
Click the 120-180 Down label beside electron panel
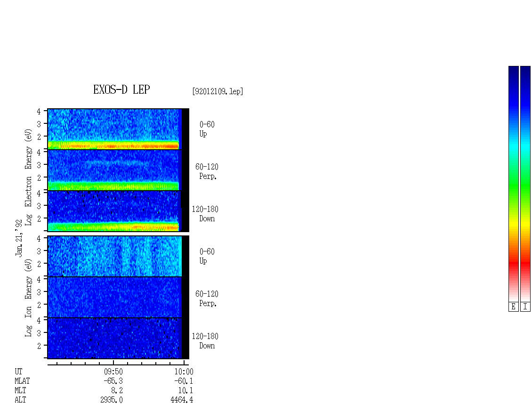(x=205, y=214)
